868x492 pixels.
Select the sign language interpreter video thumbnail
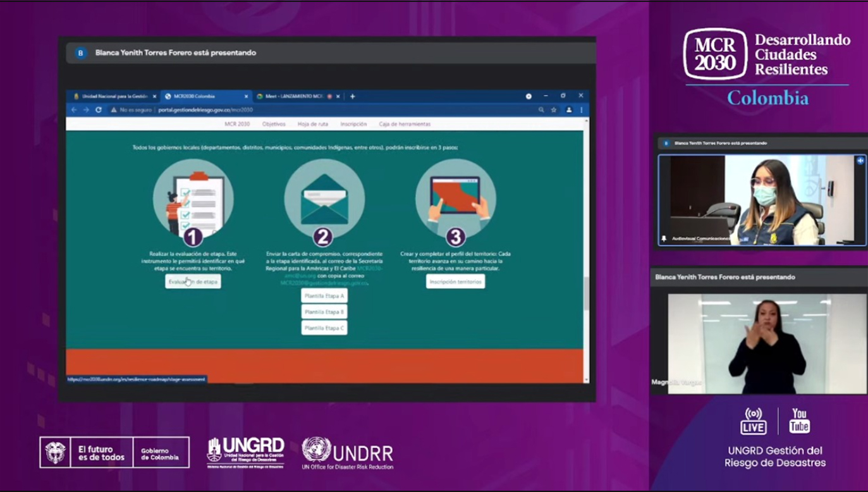[767, 344]
